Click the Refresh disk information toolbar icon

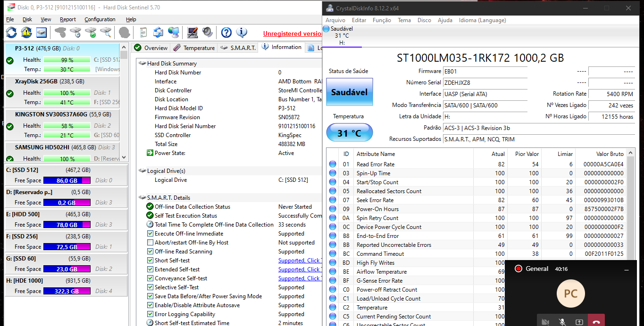point(11,33)
